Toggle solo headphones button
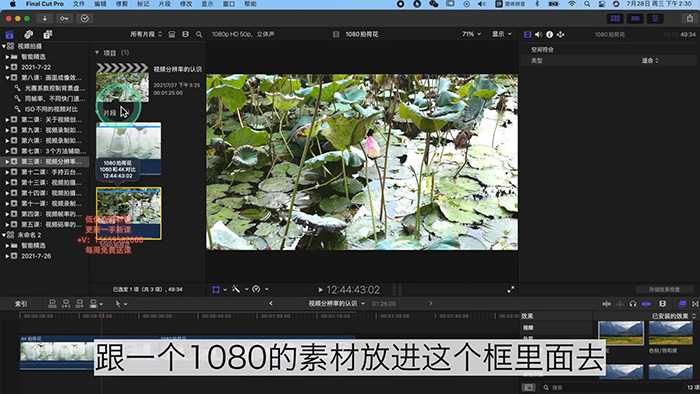This screenshot has width=700, height=394. click(x=633, y=304)
